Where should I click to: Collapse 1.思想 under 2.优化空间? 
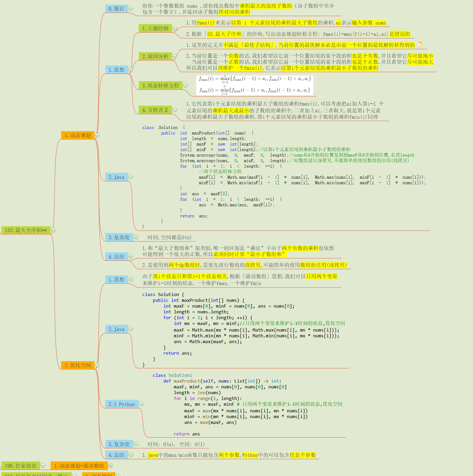click(131, 279)
